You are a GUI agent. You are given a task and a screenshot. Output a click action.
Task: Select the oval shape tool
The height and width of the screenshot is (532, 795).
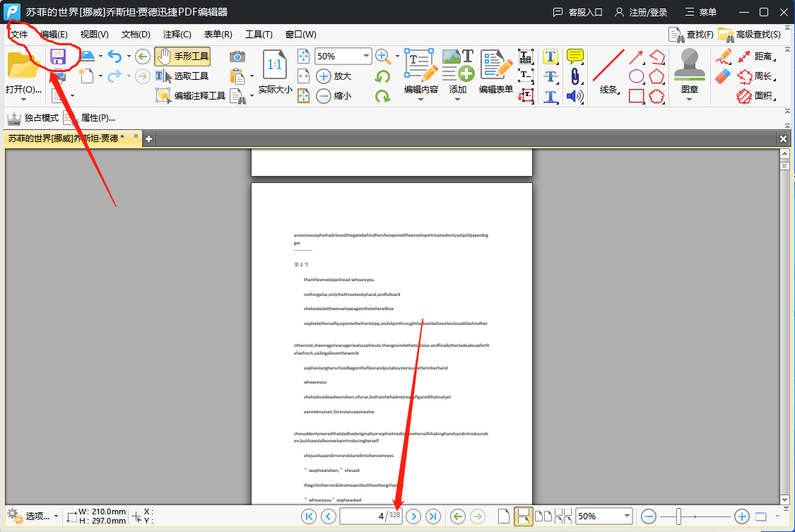click(x=636, y=76)
